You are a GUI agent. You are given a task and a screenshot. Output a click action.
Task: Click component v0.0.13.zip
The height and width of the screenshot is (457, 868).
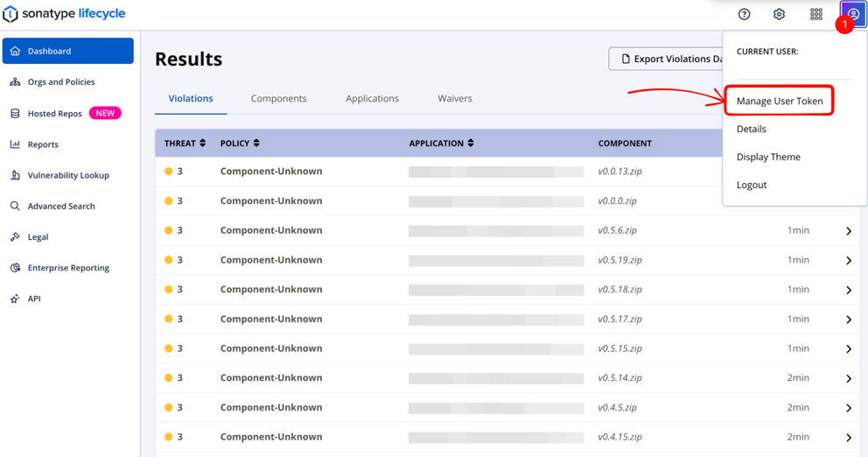619,172
